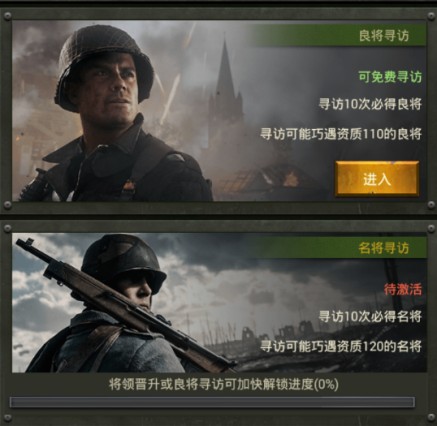Click the top-left rivet of upper panel
Screen dimensions: 437x426
7,15
